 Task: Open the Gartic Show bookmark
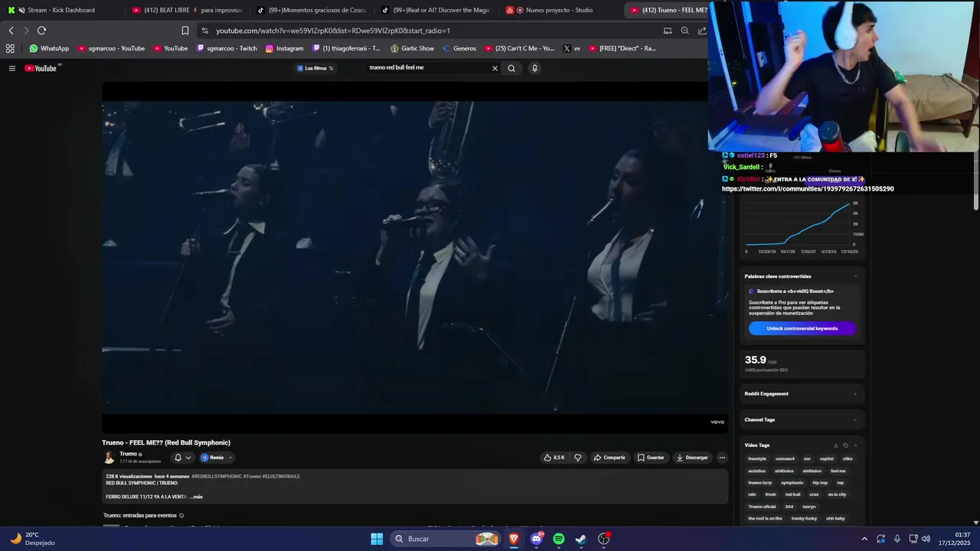click(x=413, y=48)
